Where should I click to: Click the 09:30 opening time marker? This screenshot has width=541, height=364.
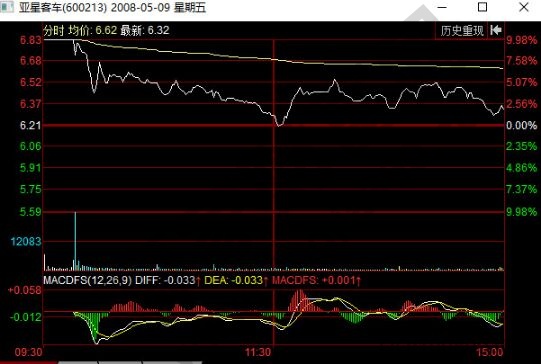click(x=28, y=352)
